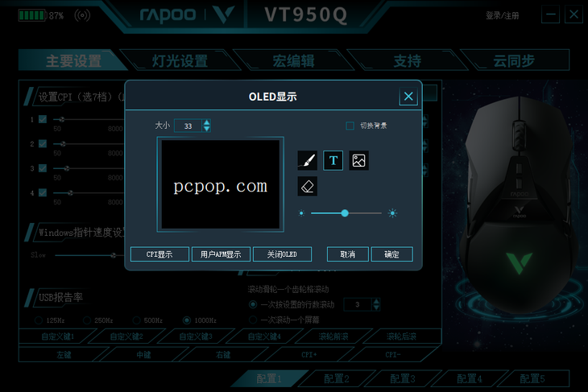Screen dimensions: 588x392
Task: Increase the scroll lines count stepper
Action: pyautogui.click(x=376, y=301)
